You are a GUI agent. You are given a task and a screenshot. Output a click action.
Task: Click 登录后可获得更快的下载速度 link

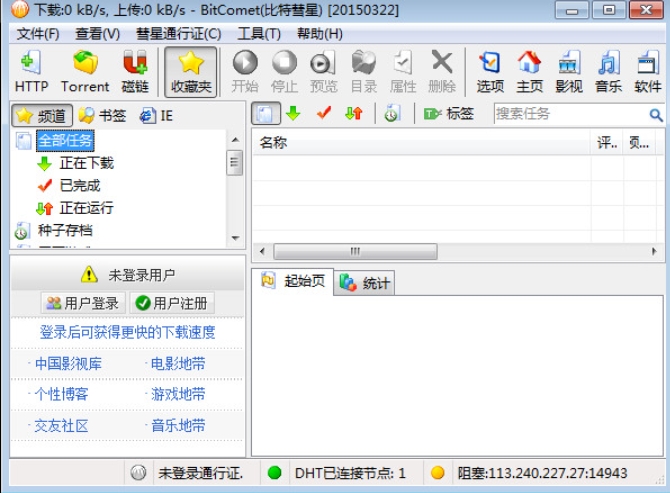(x=127, y=332)
